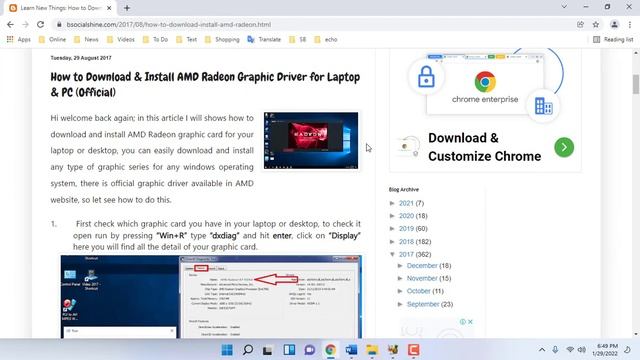Click the AdChoices info icon
Viewport: 640px width, 360px height.
463,322
